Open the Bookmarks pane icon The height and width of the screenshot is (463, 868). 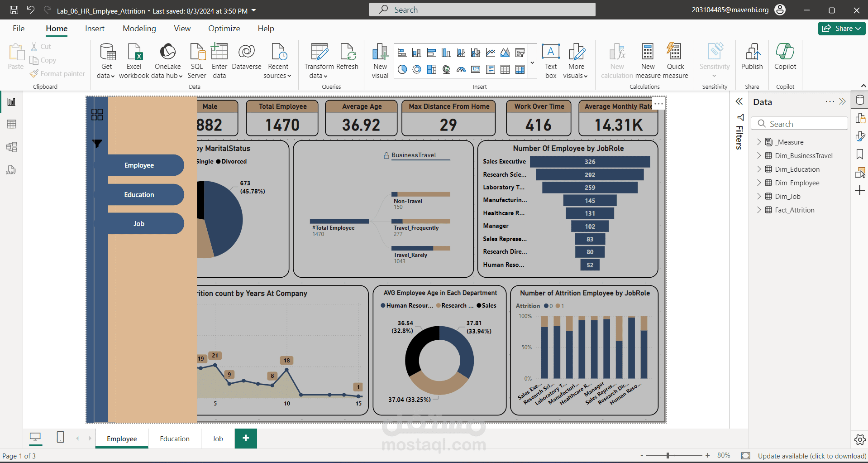[860, 154]
